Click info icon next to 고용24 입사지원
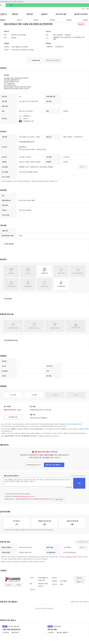This screenshot has width=89, height=644. (x=77, y=521)
